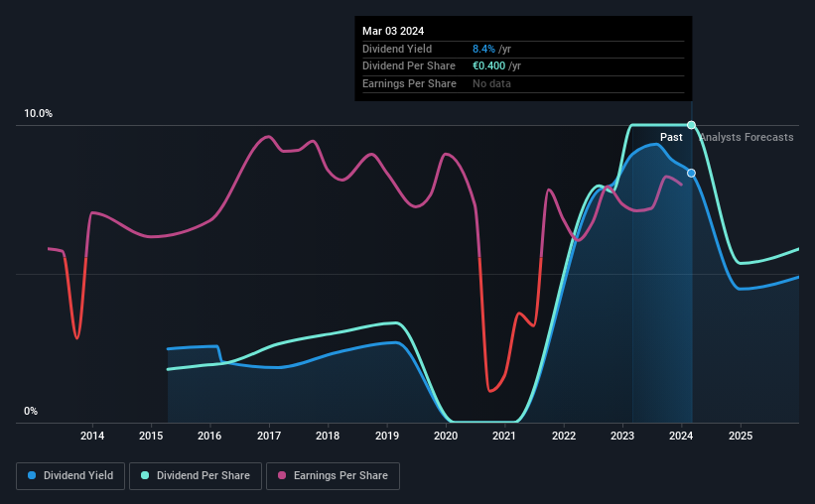Select the teal data point marker at Mar 2024
This screenshot has width=815, height=504.
691,125
